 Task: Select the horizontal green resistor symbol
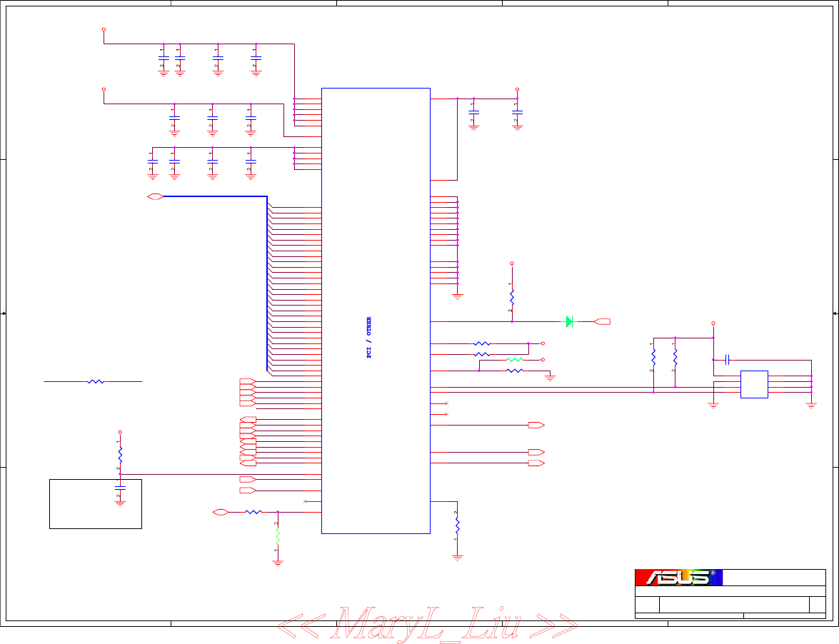tap(515, 359)
